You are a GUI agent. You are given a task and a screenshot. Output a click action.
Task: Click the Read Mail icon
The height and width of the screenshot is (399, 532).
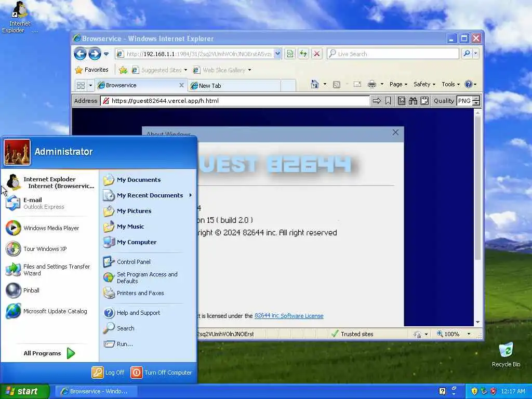357,84
